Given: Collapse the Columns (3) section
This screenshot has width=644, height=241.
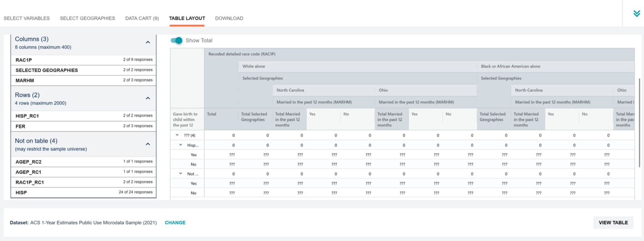Looking at the screenshot, I should 148,42.
